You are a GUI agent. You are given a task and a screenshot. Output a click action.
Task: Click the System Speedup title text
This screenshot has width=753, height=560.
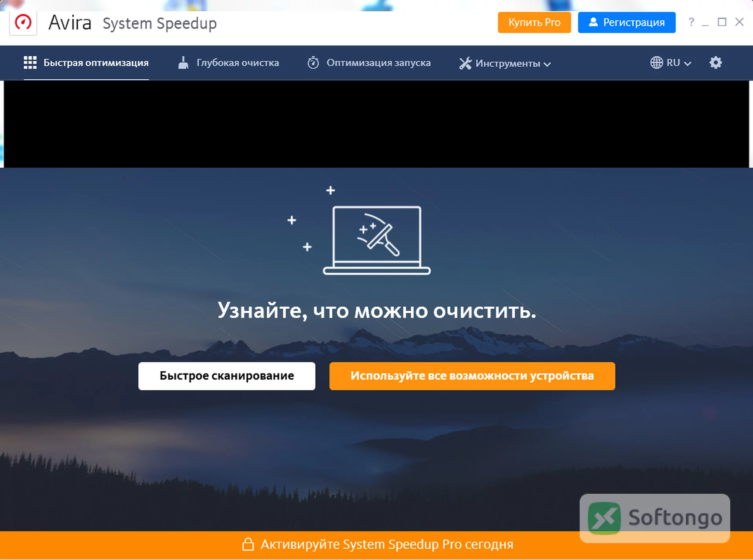pos(160,24)
